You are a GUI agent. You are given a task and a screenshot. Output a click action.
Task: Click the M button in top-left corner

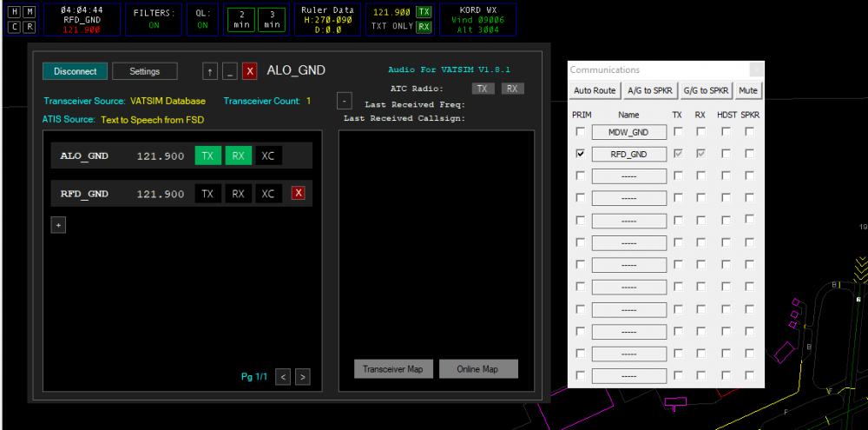[x=30, y=11]
